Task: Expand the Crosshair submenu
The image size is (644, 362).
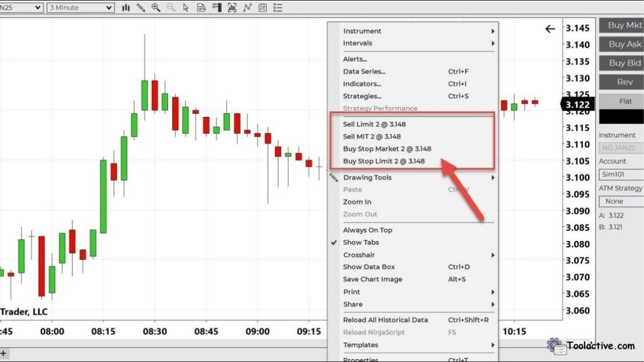Action: coord(360,255)
